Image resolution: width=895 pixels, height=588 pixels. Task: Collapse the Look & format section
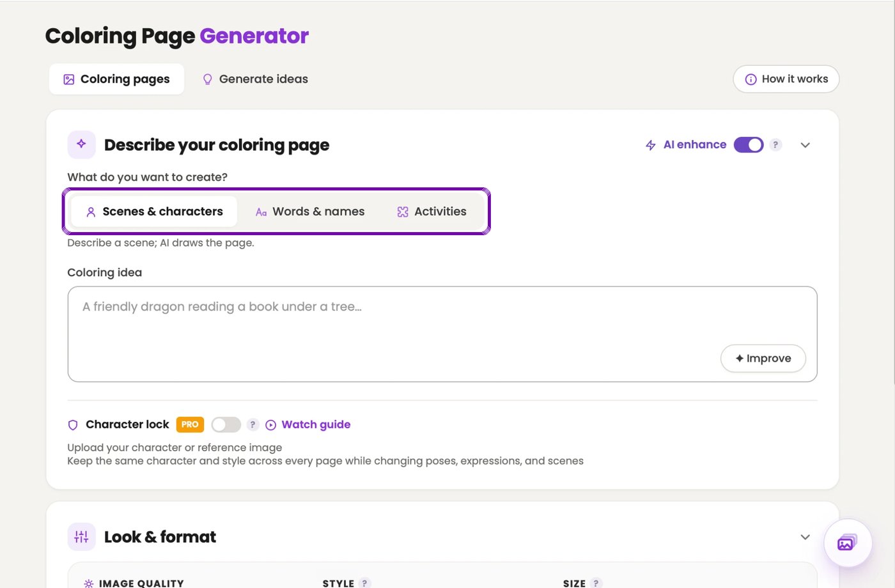click(x=805, y=537)
